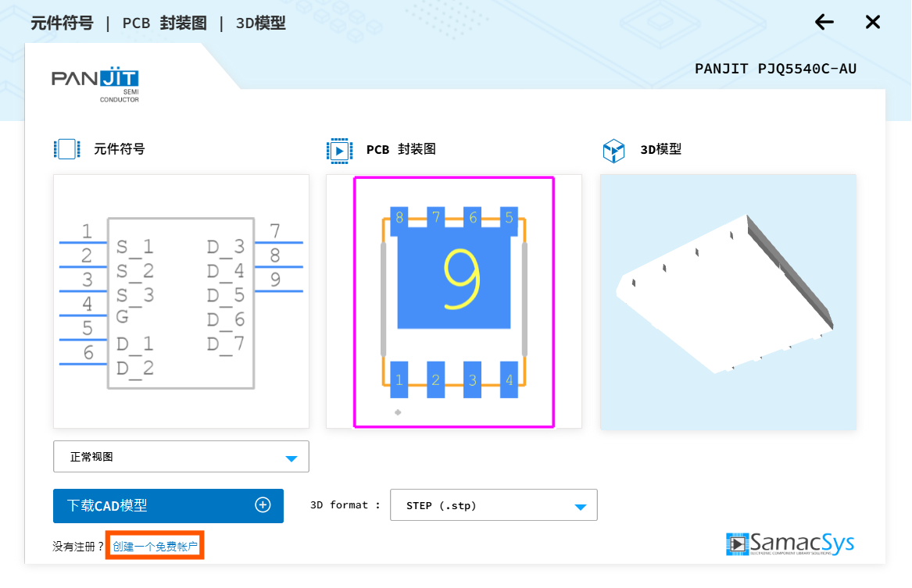Click footprint pad 8
Viewport: 912px width, 588px height.
click(x=399, y=219)
